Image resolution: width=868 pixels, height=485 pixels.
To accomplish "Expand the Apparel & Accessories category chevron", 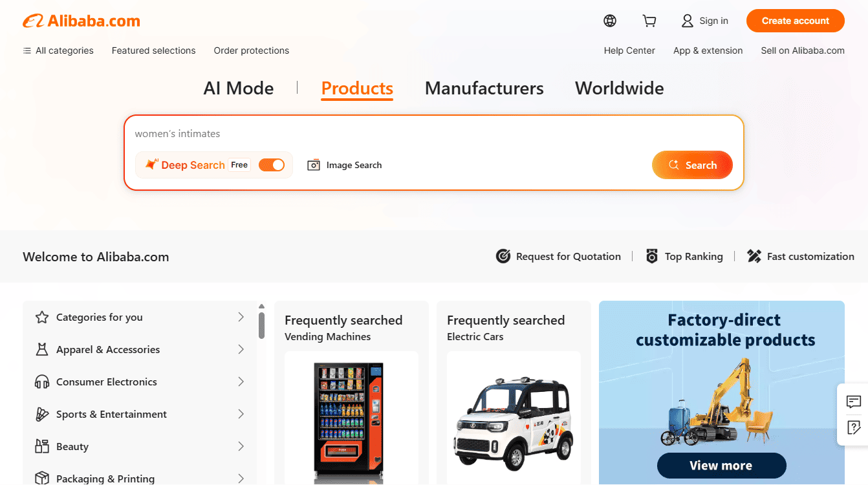I will pos(241,349).
